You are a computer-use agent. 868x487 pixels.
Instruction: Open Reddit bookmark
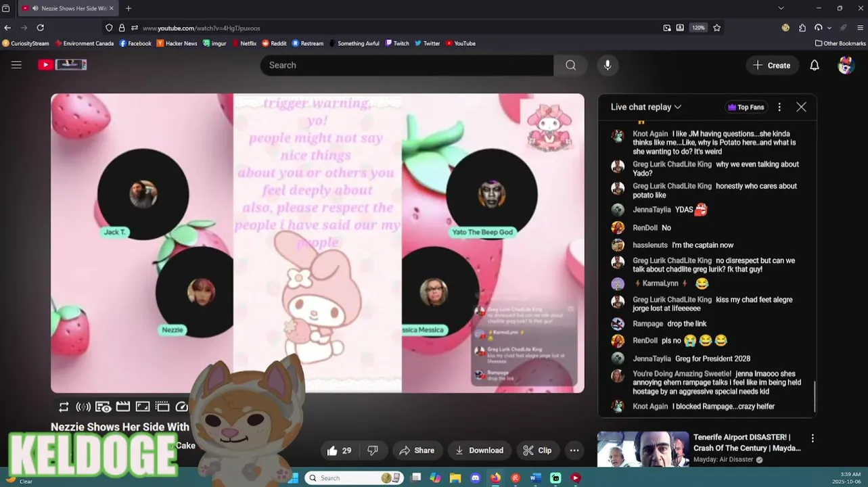[274, 43]
